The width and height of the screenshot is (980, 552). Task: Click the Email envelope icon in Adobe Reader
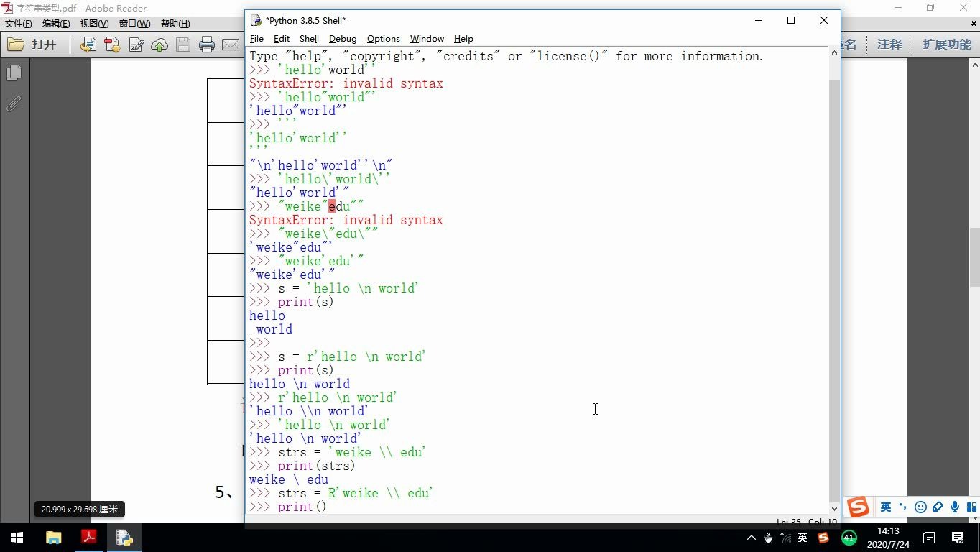pyautogui.click(x=231, y=45)
